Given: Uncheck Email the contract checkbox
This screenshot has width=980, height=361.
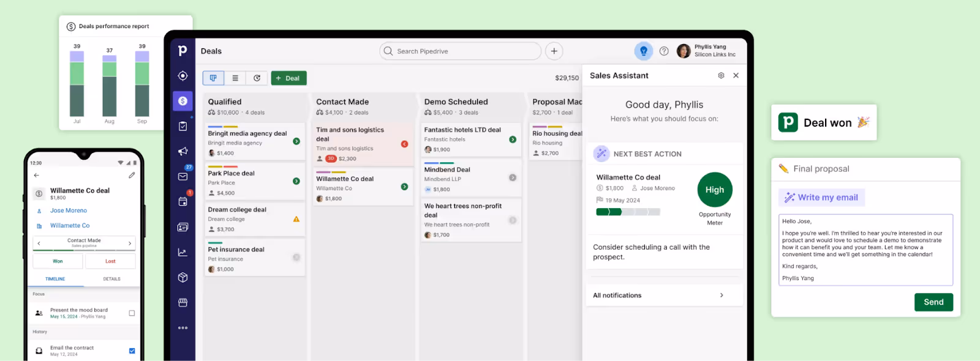Looking at the screenshot, I should tap(132, 351).
